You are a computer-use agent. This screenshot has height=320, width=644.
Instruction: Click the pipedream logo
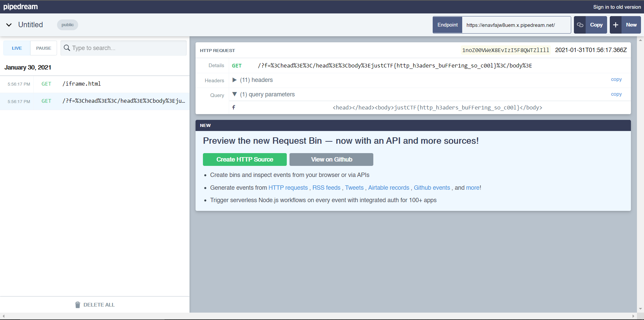click(x=20, y=7)
